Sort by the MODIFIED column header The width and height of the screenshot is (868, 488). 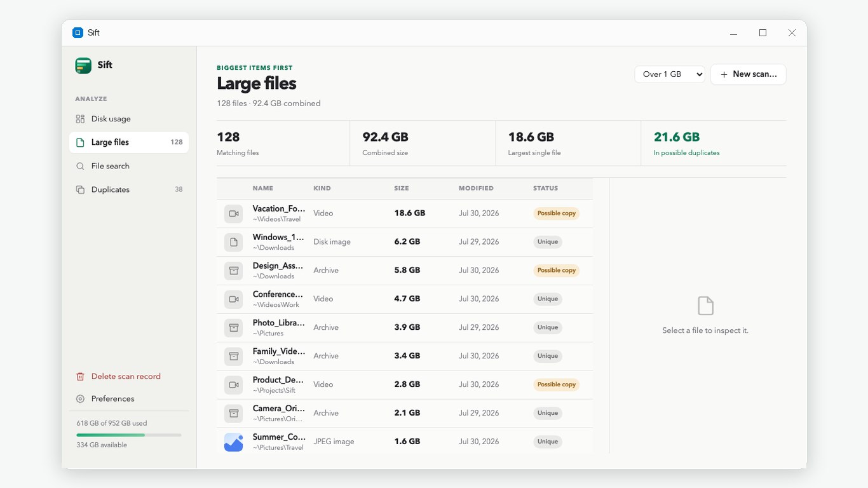pyautogui.click(x=476, y=188)
